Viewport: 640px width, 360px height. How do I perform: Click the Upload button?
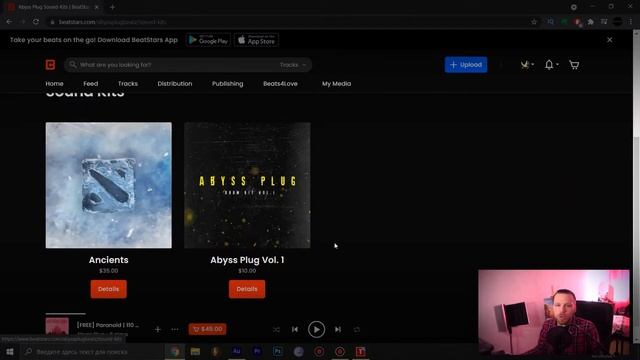(x=466, y=64)
